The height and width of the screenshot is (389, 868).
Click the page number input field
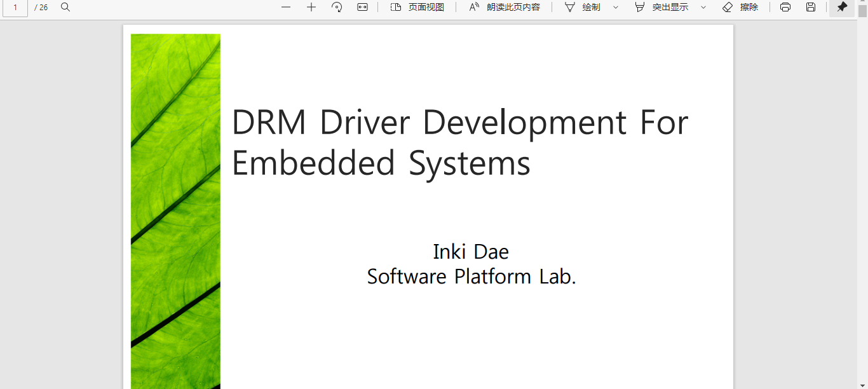(x=15, y=7)
